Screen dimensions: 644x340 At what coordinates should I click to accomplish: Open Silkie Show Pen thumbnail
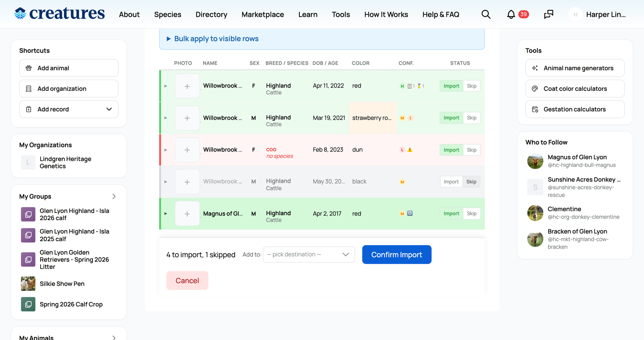(x=28, y=284)
